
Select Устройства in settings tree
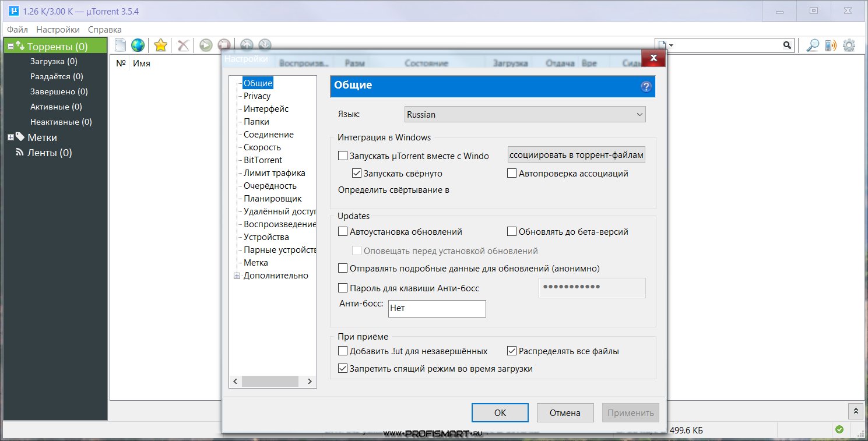click(266, 237)
